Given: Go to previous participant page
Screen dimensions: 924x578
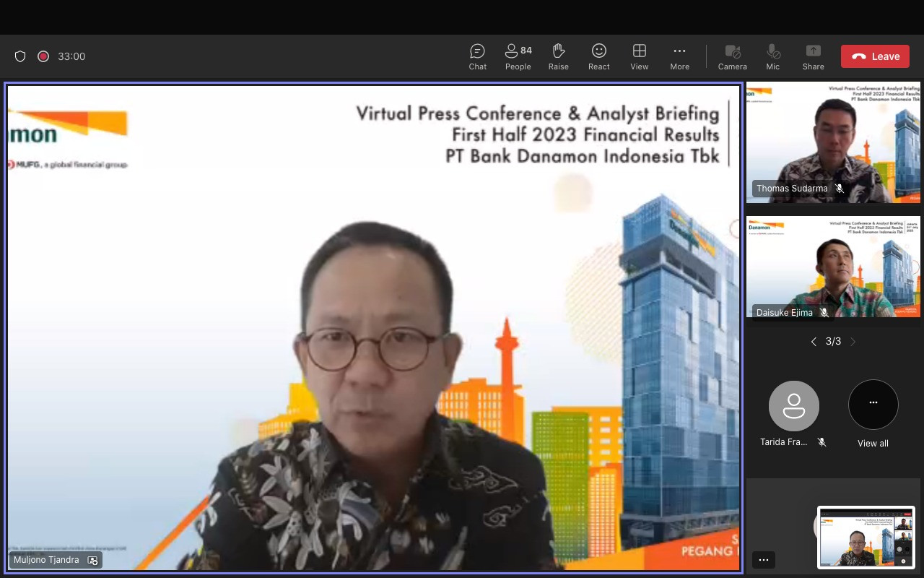Looking at the screenshot, I should [814, 342].
